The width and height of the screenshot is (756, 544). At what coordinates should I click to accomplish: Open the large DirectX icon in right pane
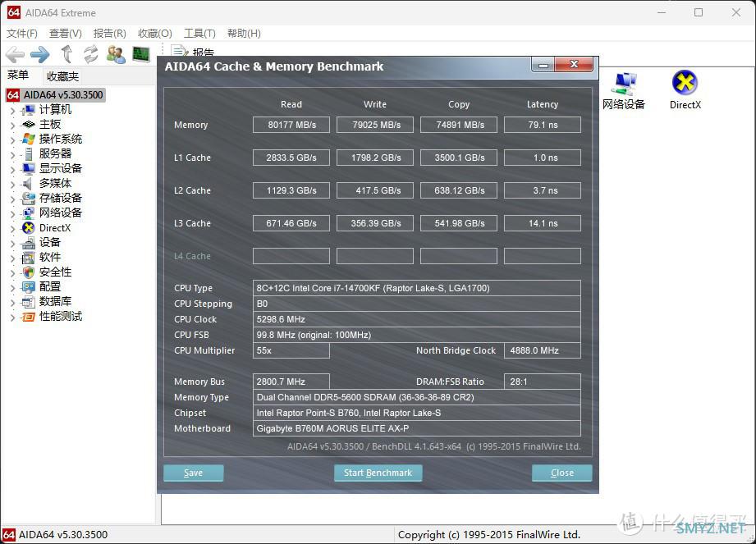coord(685,90)
